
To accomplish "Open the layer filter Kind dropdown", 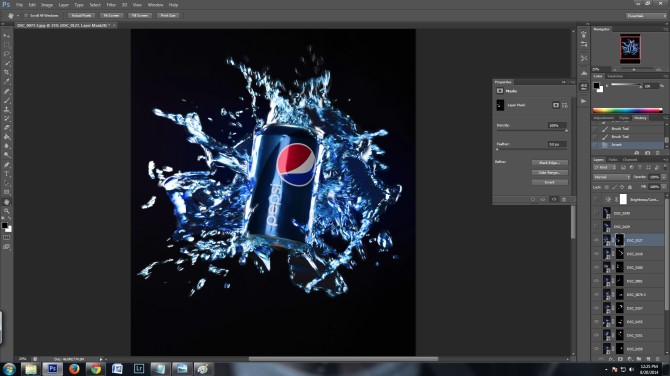I will (604, 167).
